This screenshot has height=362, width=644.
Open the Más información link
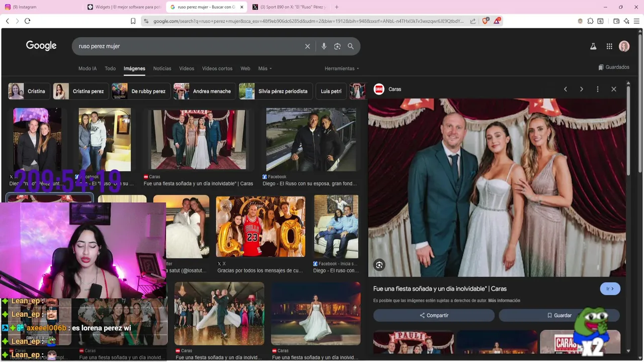click(504, 301)
